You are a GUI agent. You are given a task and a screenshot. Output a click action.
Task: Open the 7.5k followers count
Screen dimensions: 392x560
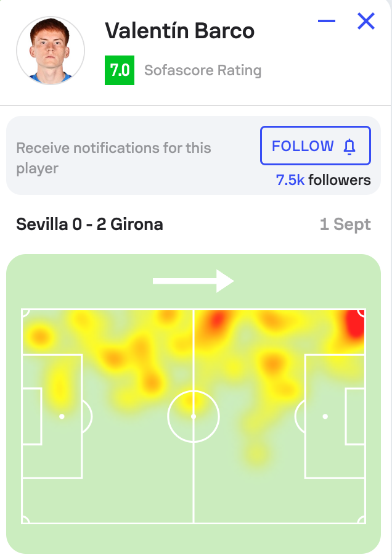324,180
